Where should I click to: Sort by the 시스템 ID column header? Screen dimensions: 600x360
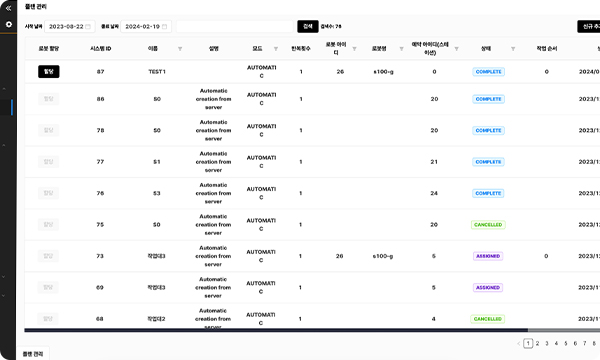point(101,49)
